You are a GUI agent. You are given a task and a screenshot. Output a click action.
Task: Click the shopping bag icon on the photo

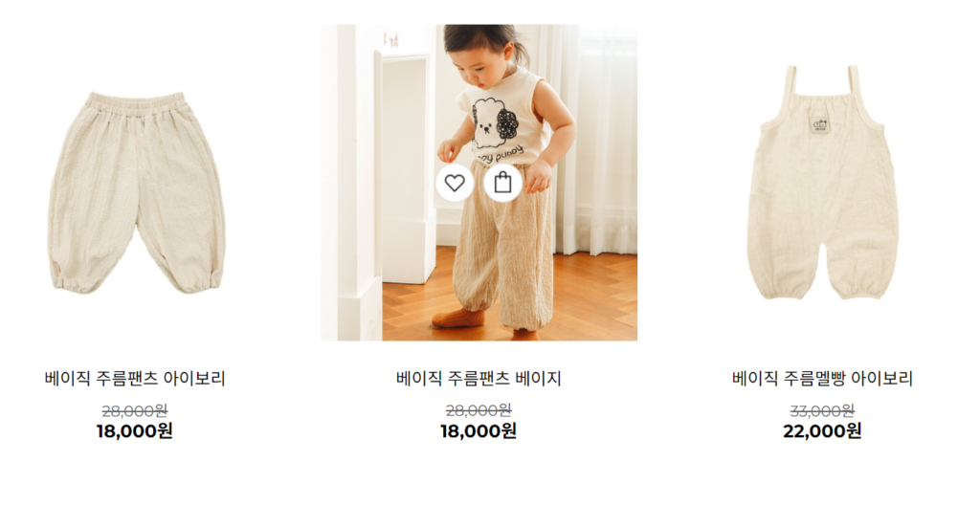click(502, 183)
